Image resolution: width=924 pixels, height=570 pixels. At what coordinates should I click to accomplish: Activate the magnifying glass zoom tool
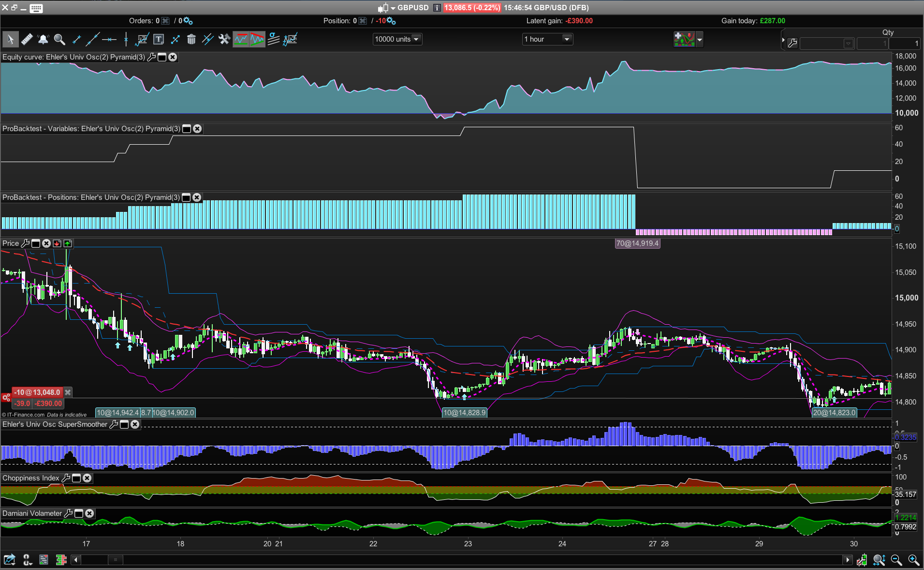tap(59, 39)
